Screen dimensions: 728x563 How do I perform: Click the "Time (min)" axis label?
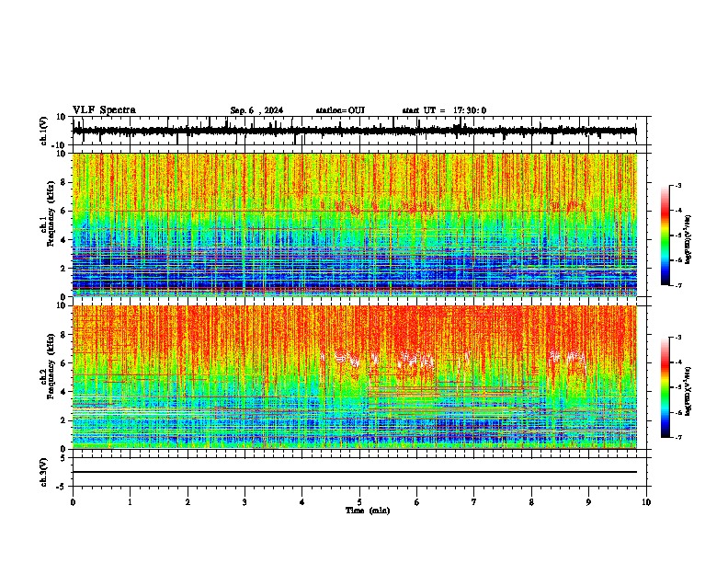click(368, 511)
